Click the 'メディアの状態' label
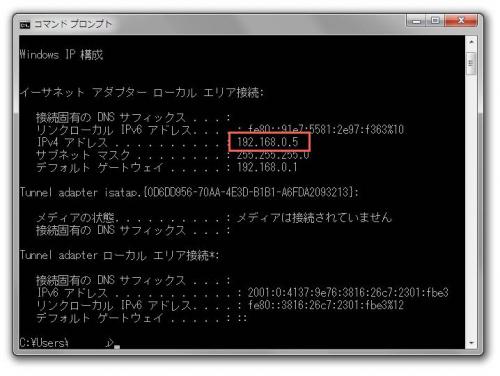Viewport: 500px width, 376px height. coord(77,218)
